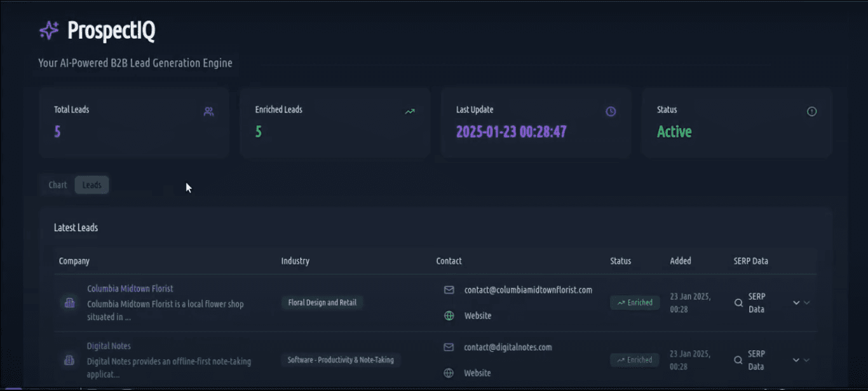This screenshot has height=391, width=868.
Task: Click the Status info icon
Action: 811,112
